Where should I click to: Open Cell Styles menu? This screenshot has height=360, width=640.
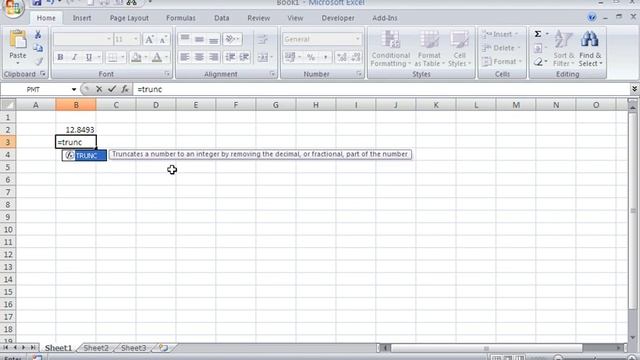(459, 49)
